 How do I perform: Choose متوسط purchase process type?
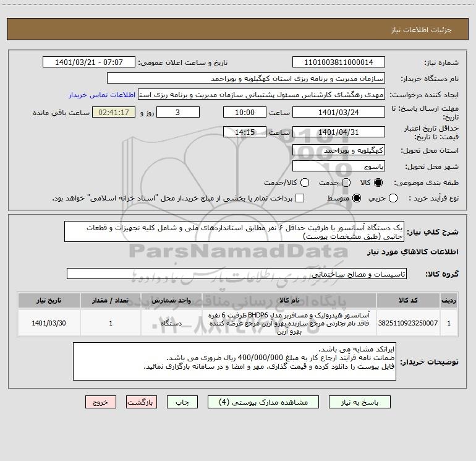(x=357, y=198)
